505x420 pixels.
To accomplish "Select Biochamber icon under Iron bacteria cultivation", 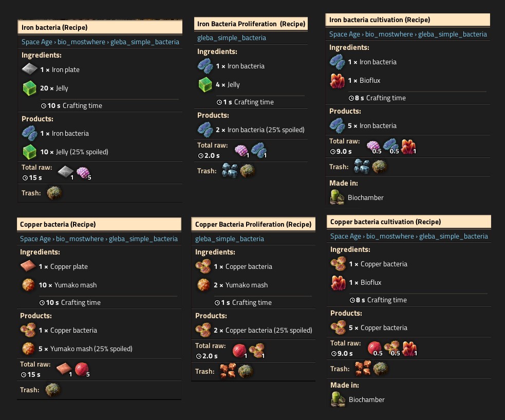I will tap(337, 197).
